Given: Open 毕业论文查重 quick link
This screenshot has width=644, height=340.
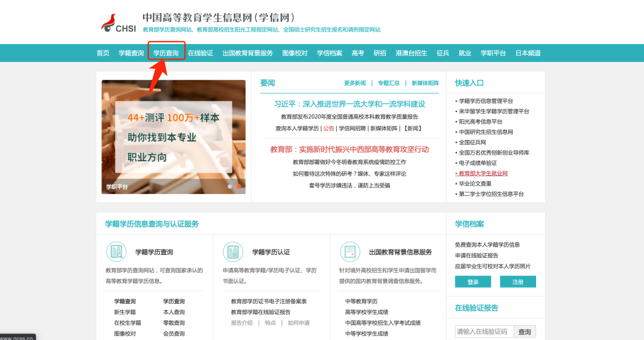Looking at the screenshot, I should 475,183.
